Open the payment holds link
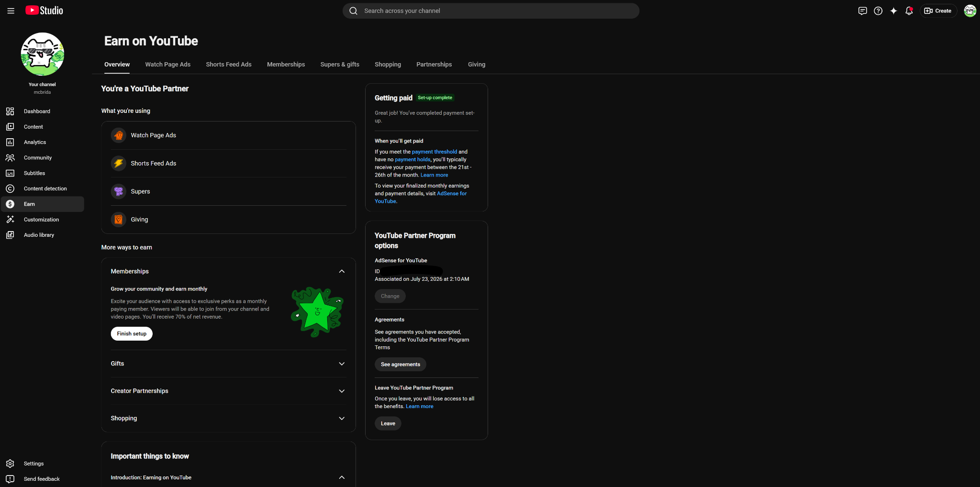Image resolution: width=980 pixels, height=487 pixels. pos(412,160)
